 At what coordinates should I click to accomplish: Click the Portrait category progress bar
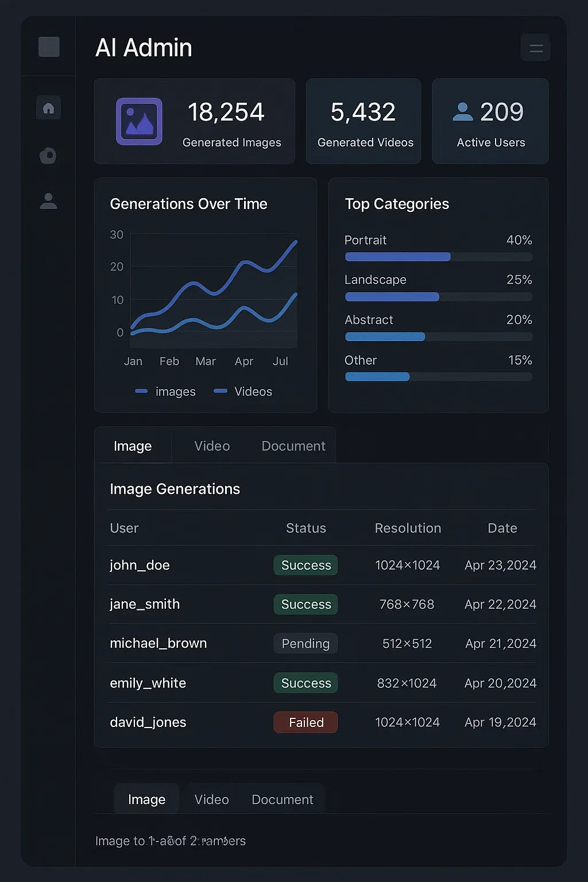(438, 257)
